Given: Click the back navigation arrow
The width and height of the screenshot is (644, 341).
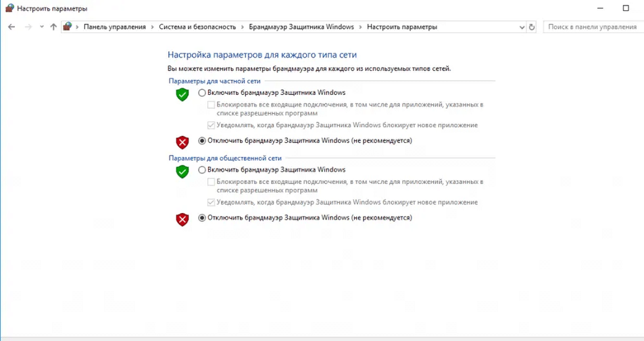Looking at the screenshot, I should tap(11, 27).
